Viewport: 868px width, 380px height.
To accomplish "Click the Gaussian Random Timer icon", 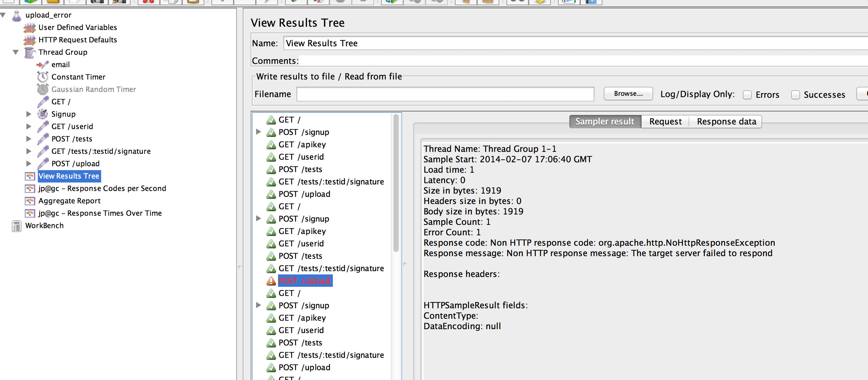I will click(42, 89).
